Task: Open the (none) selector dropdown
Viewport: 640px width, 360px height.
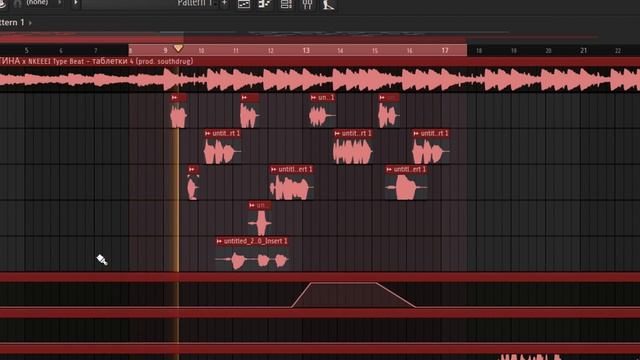Action: point(37,3)
